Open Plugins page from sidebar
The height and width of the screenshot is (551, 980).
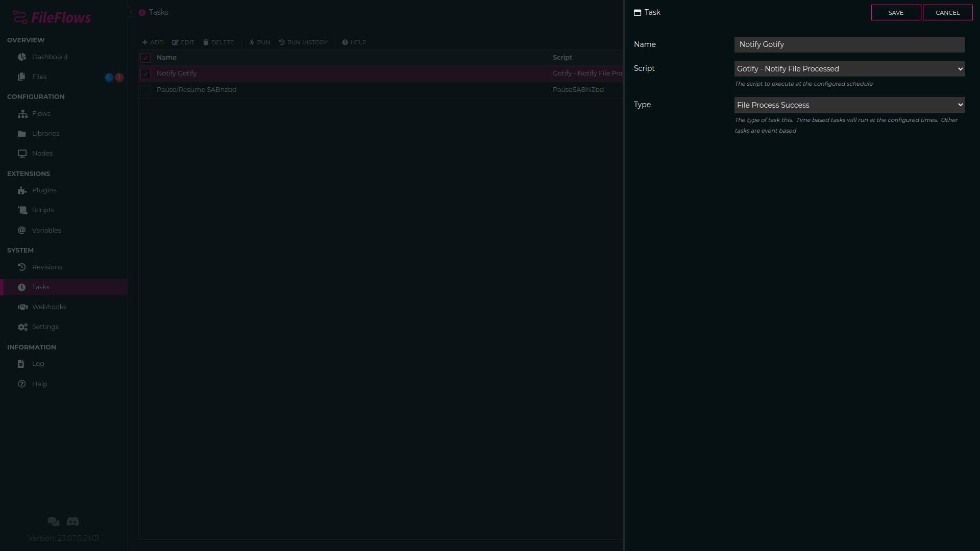tap(44, 190)
